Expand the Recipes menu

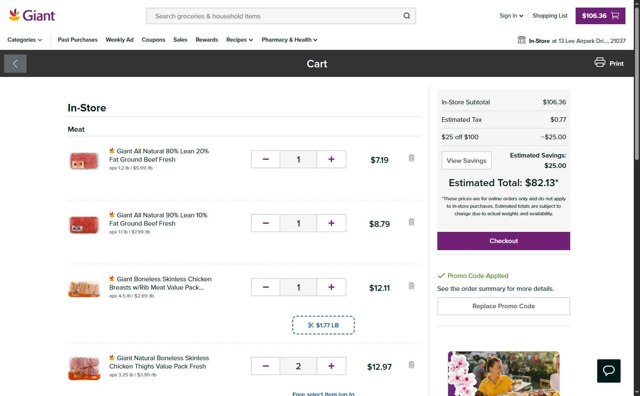click(240, 40)
